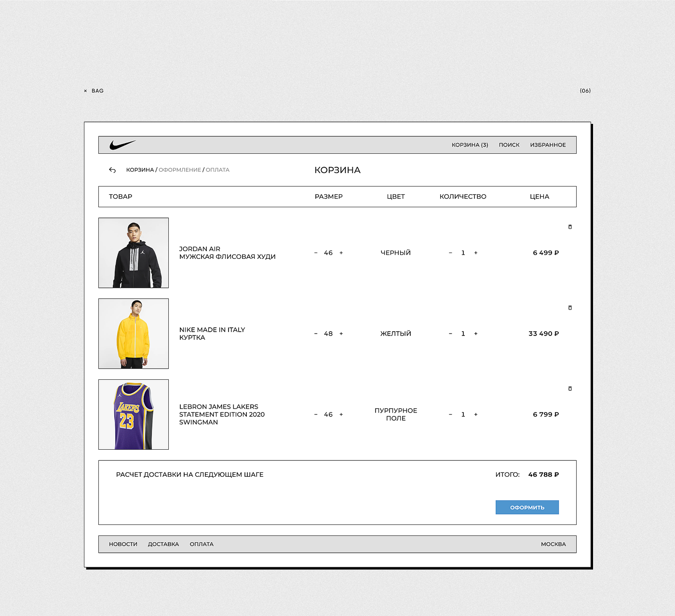Open the purple Lakers jersey thumbnail

tap(134, 415)
